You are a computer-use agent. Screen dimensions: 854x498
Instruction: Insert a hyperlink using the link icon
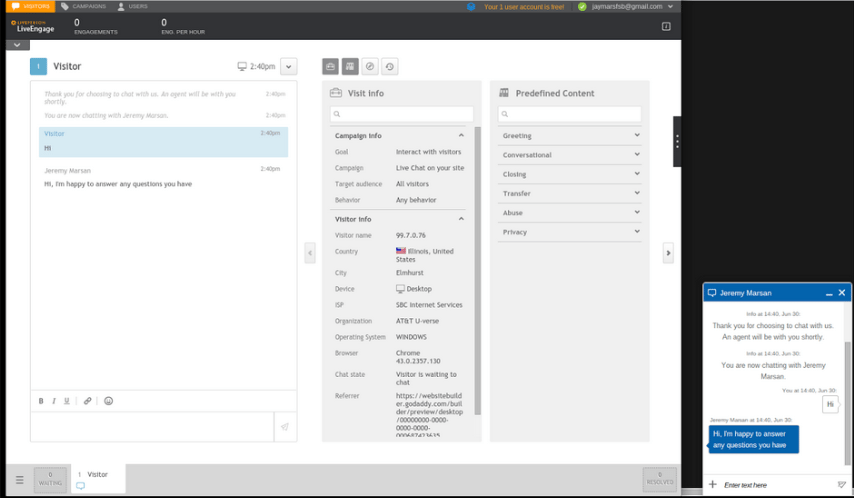[x=87, y=401]
